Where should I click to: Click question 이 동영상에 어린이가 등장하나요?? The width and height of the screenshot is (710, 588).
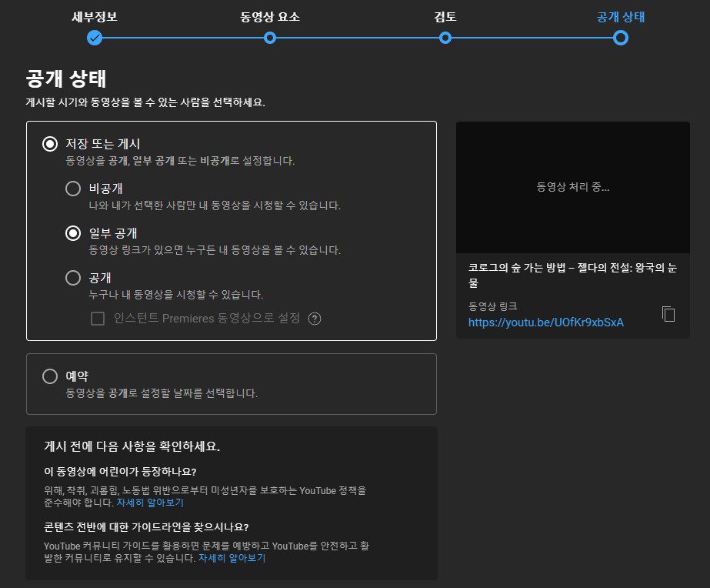click(x=120, y=472)
